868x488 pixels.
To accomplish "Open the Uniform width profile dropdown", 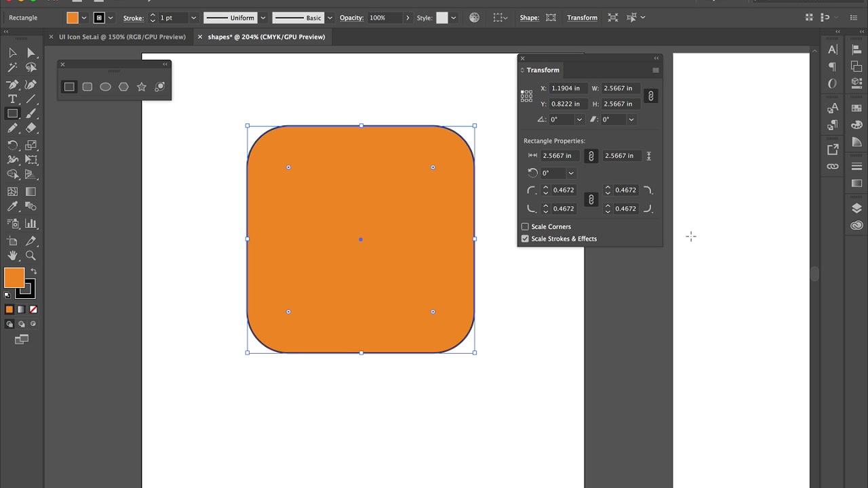I will coord(263,18).
